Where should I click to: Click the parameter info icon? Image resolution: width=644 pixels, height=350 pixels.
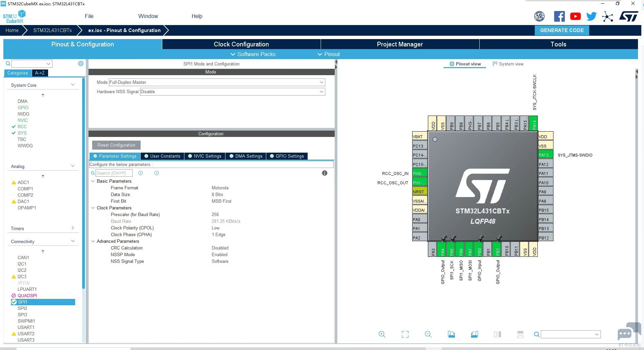(325, 173)
